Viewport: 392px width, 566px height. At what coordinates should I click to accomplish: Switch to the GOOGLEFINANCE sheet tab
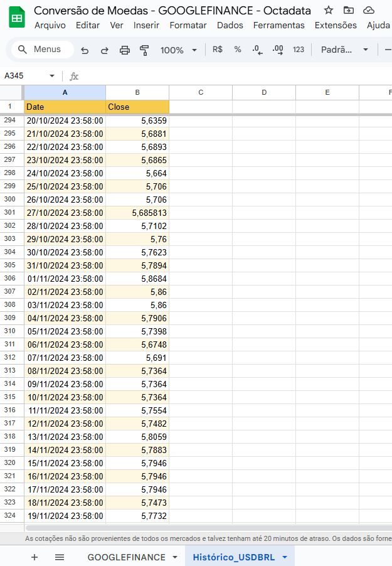click(126, 557)
